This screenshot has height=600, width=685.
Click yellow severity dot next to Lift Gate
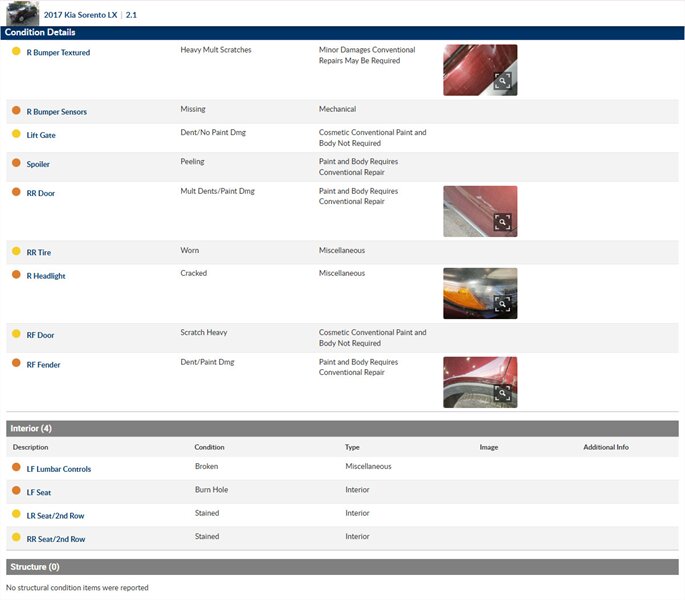coord(16,134)
